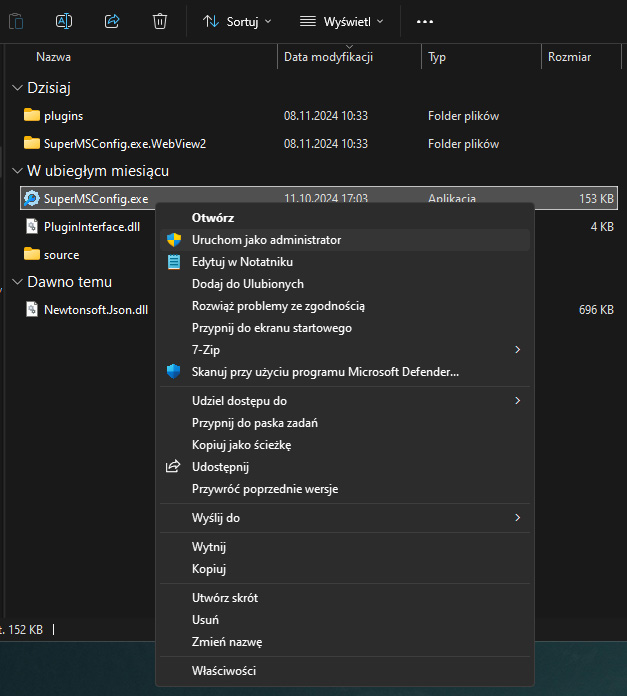This screenshot has width=627, height=696.
Task: Click the Notepad icon in context menu
Action: [174, 262]
